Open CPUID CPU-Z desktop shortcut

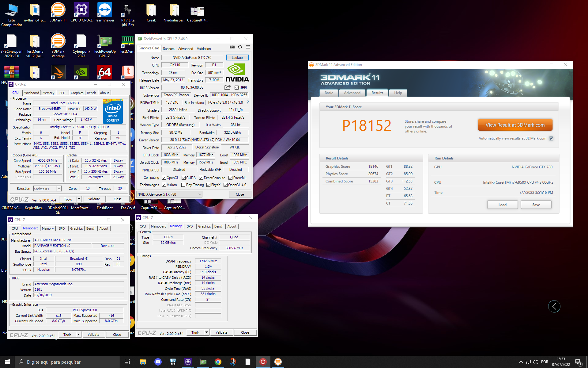point(81,13)
